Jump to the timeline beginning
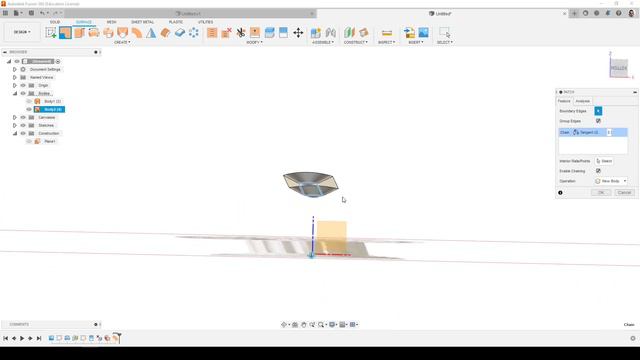 point(5,338)
